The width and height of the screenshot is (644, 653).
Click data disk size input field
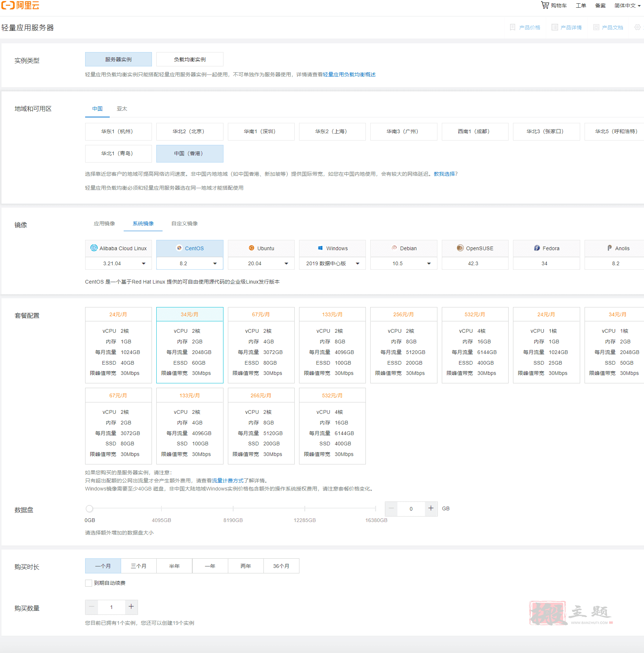coord(411,508)
